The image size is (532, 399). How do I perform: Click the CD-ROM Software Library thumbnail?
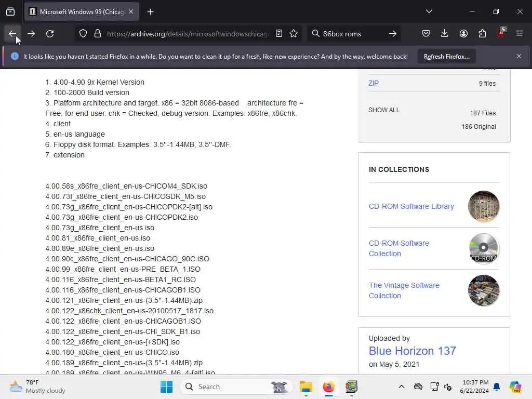484,206
